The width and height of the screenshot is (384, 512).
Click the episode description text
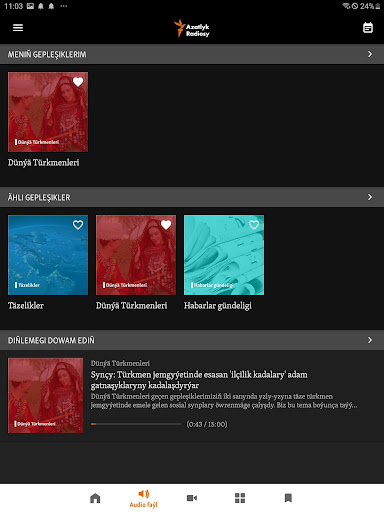point(224,401)
